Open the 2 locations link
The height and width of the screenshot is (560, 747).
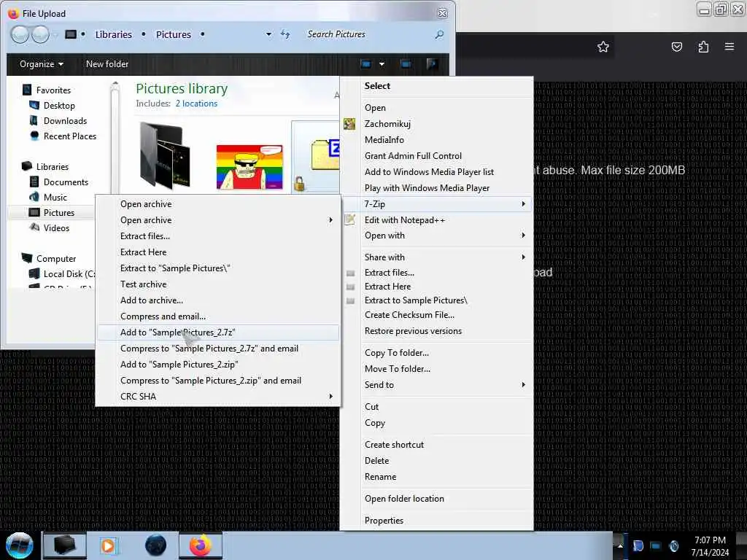196,104
